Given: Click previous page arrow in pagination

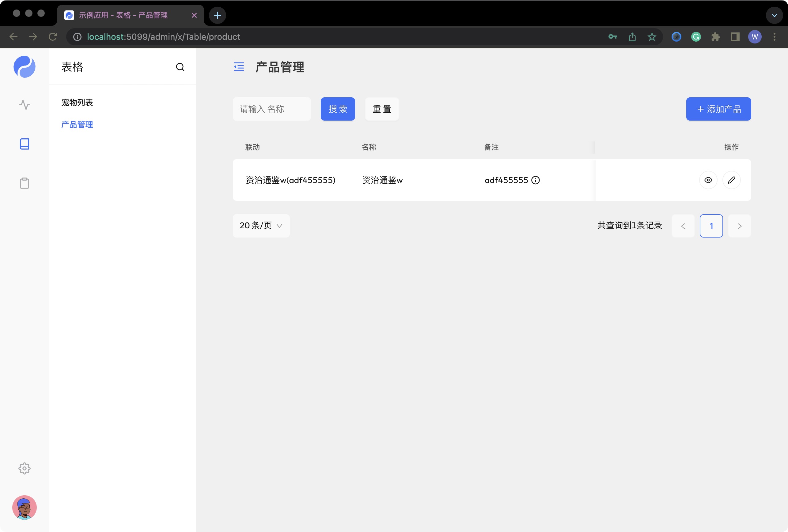Looking at the screenshot, I should pyautogui.click(x=683, y=226).
